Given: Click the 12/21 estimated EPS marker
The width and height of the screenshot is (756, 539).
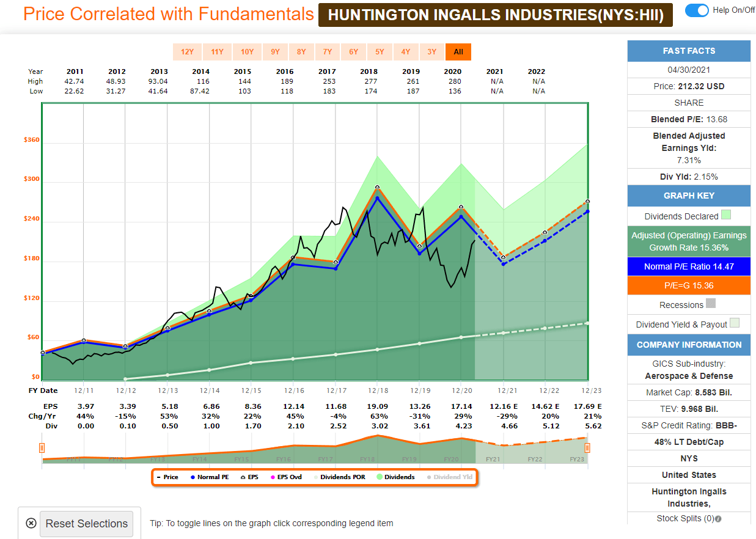Looking at the screenshot, I should (503, 257).
